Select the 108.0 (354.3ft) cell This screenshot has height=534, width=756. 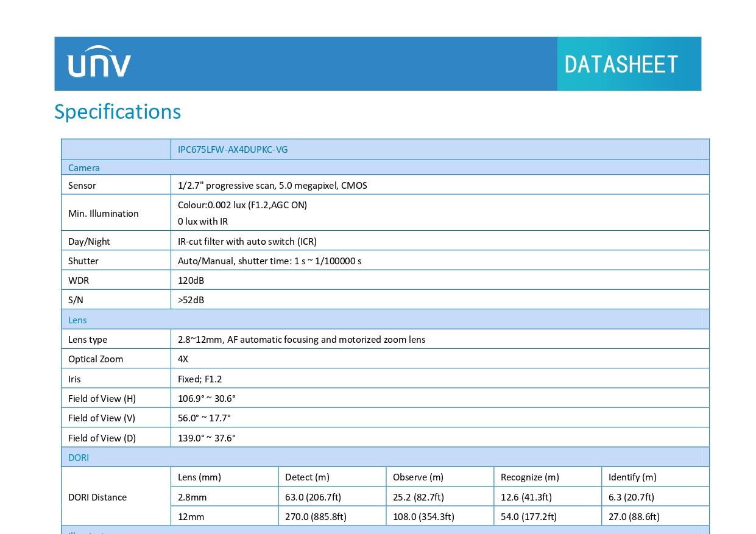(423, 516)
